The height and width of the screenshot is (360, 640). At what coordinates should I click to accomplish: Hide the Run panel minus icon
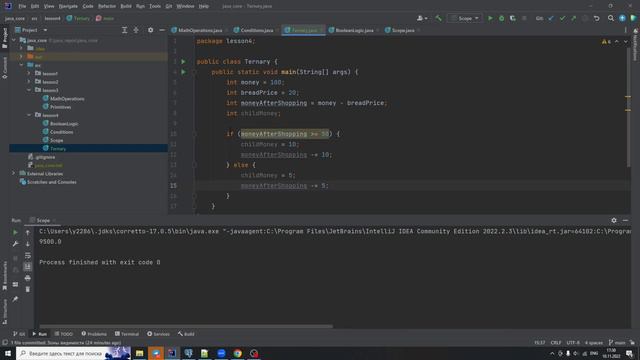[x=625, y=220]
